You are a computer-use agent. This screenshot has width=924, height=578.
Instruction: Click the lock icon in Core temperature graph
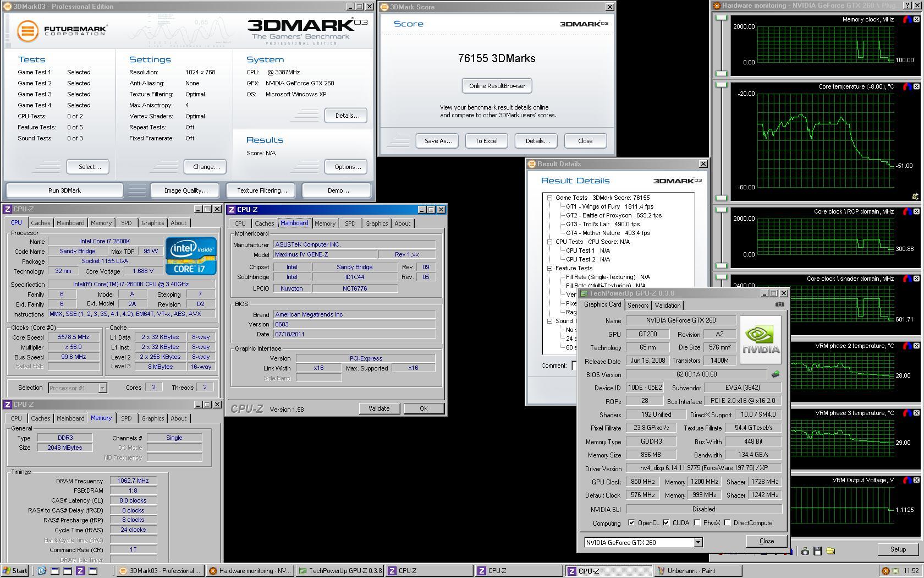915,196
